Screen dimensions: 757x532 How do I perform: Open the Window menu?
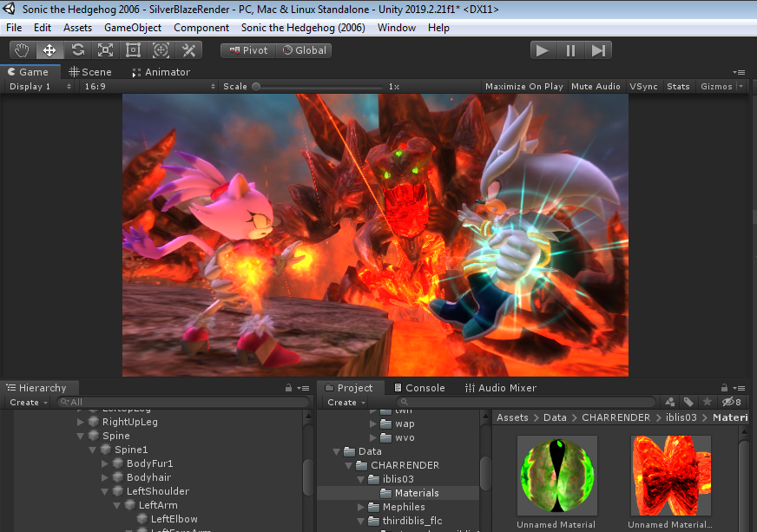pos(397,28)
